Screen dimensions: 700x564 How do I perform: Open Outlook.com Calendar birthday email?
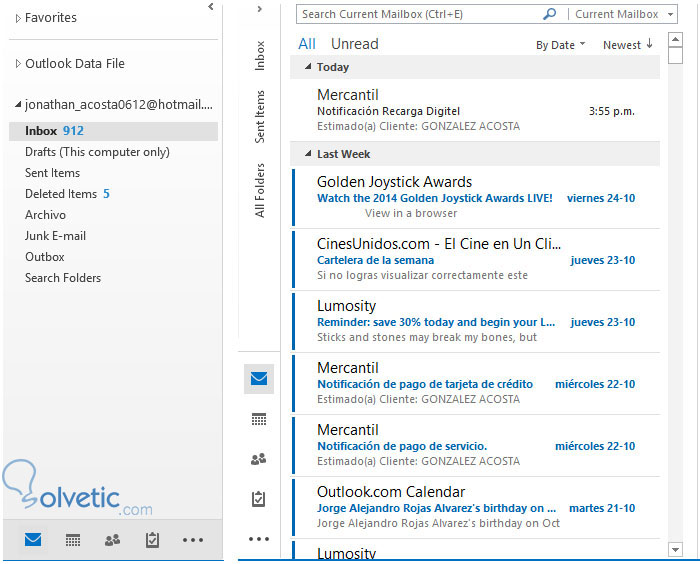pyautogui.click(x=475, y=508)
